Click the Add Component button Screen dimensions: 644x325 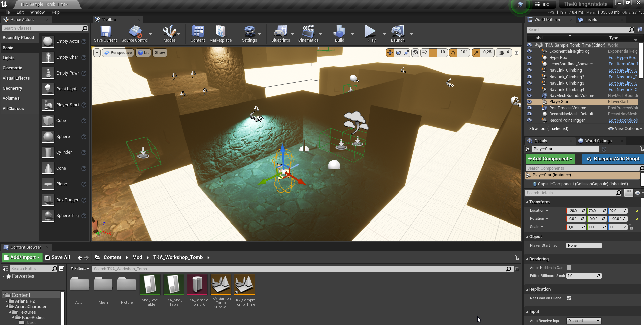pyautogui.click(x=550, y=159)
